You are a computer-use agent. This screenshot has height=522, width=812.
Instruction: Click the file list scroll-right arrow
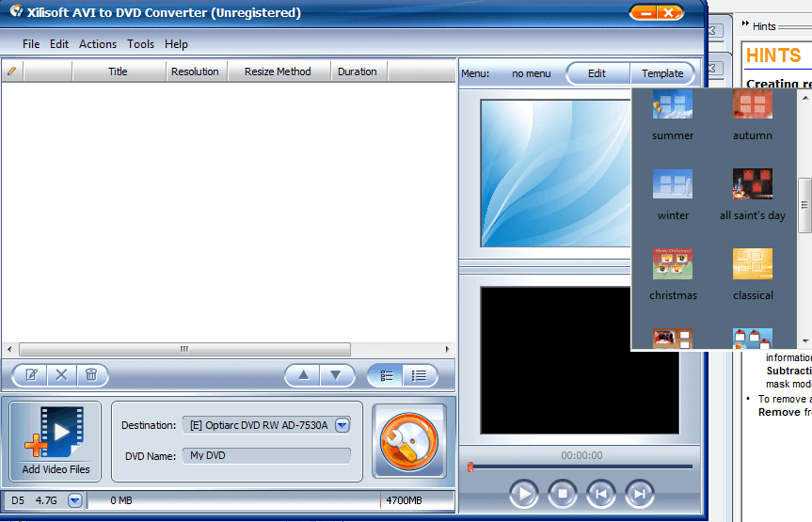click(x=448, y=349)
